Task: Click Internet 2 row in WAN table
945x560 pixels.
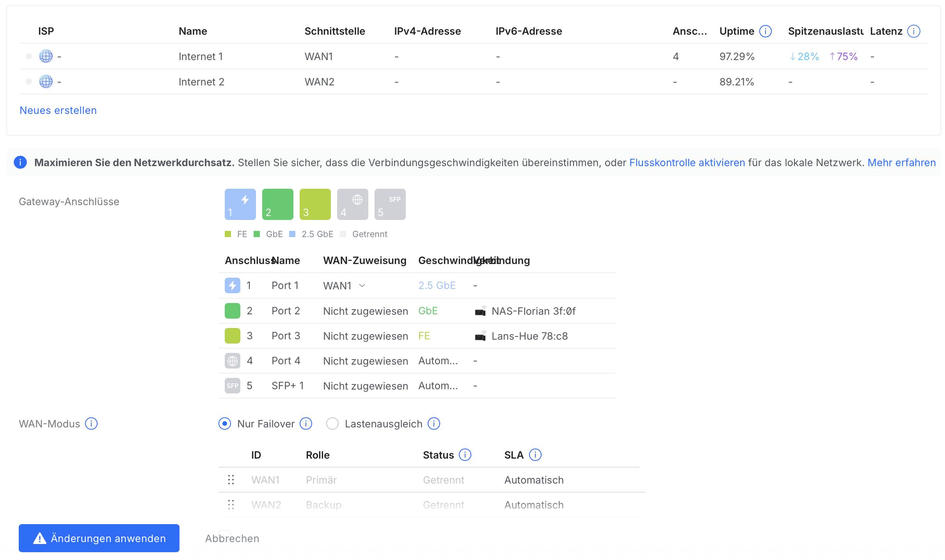Action: pyautogui.click(x=201, y=82)
